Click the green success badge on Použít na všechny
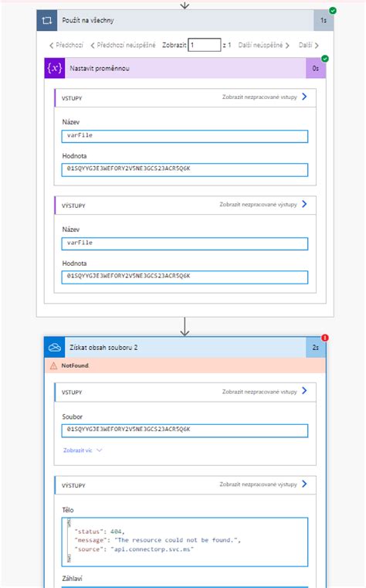This screenshot has width=366, height=588. pyautogui.click(x=333, y=11)
